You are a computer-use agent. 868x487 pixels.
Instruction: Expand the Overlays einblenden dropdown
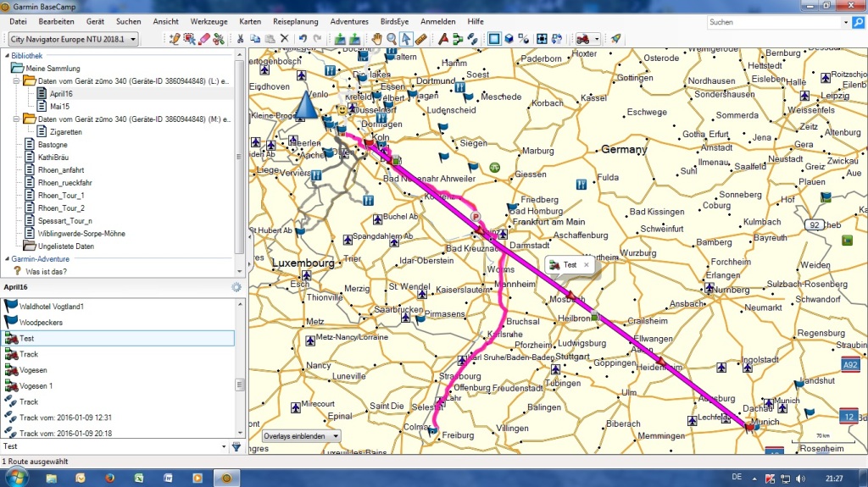click(301, 436)
